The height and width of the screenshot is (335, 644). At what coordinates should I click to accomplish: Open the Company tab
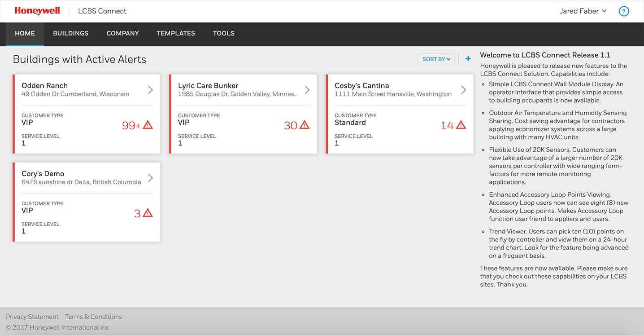[123, 34]
